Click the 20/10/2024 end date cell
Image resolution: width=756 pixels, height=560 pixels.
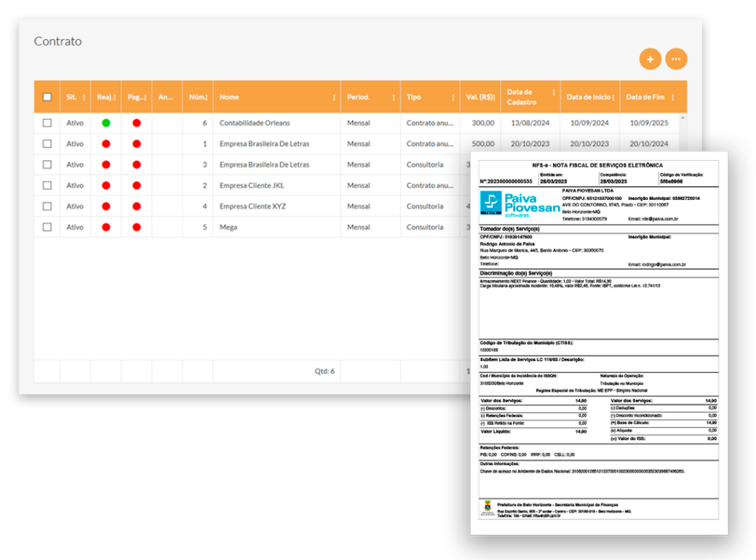pos(649,144)
